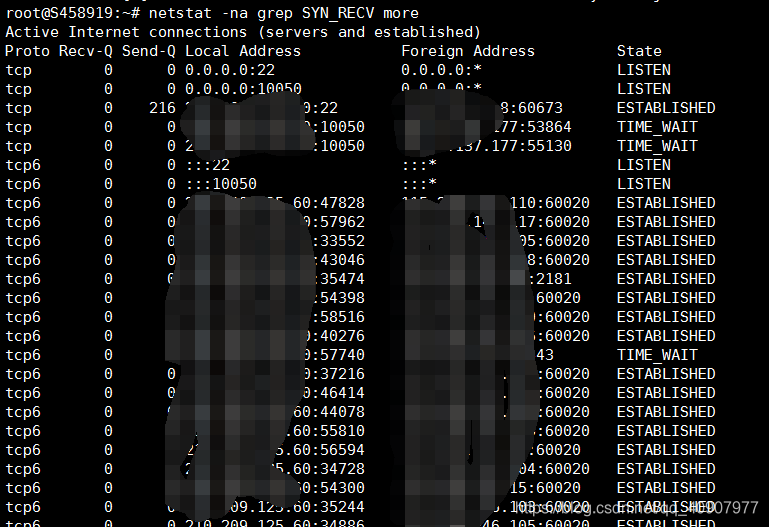The image size is (769, 527).
Task: Click TIME_WAIT on the row with port 55130
Action: (x=656, y=146)
